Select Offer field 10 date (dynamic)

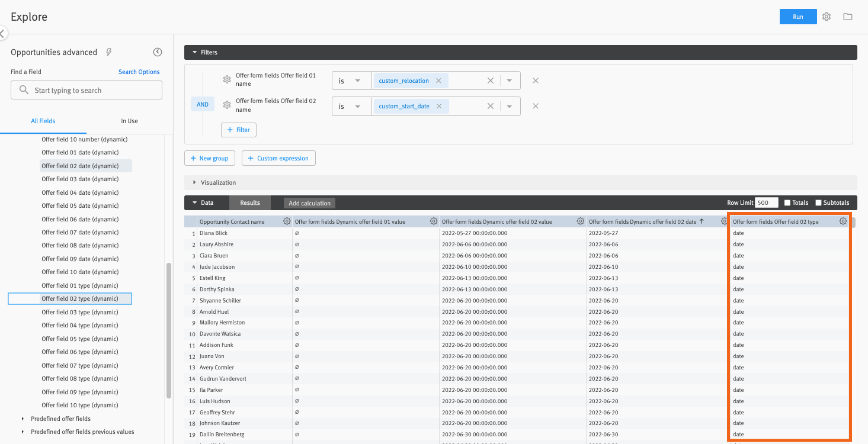(80, 272)
